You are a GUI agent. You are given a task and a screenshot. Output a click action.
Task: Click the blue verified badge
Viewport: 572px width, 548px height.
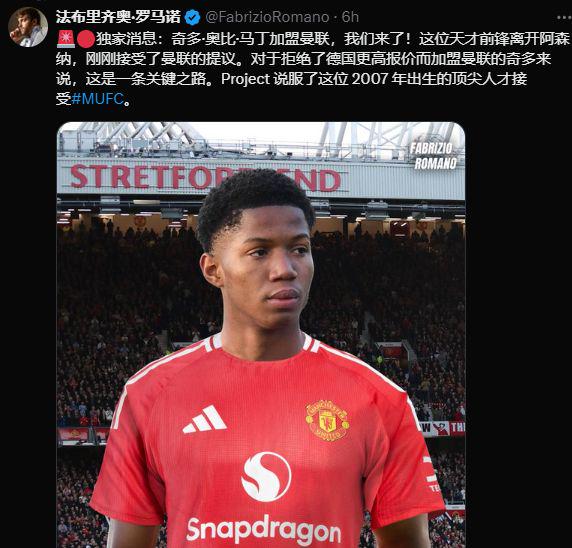192,17
